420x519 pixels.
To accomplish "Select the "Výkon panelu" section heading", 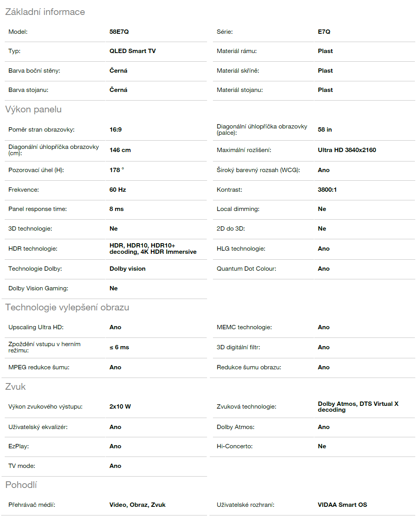I will click(x=33, y=109).
